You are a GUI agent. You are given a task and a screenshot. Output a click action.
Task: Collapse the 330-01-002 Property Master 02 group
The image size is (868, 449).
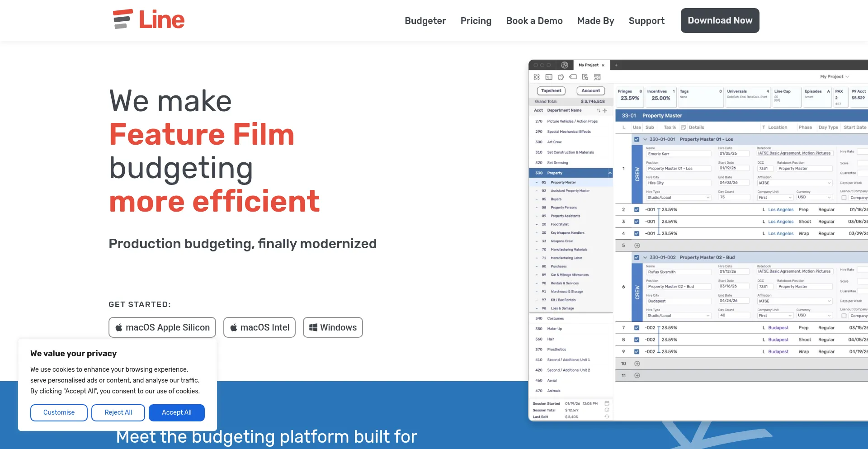(645, 257)
